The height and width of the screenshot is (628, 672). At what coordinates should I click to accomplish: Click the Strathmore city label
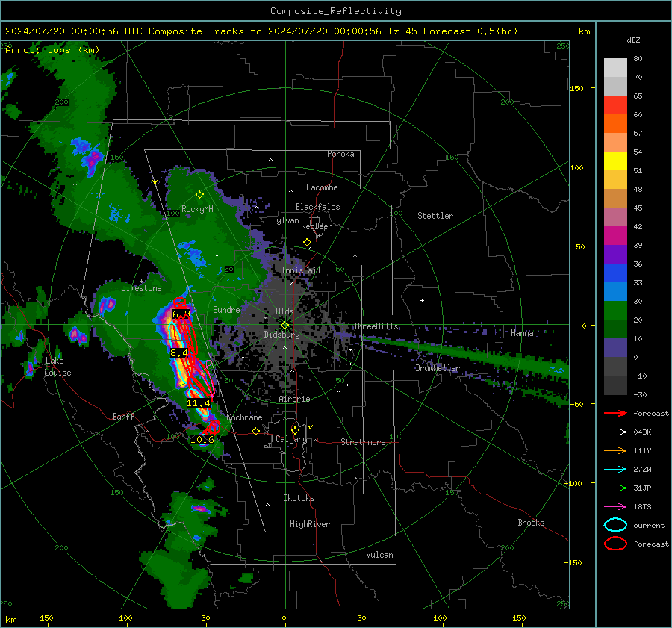coord(363,442)
